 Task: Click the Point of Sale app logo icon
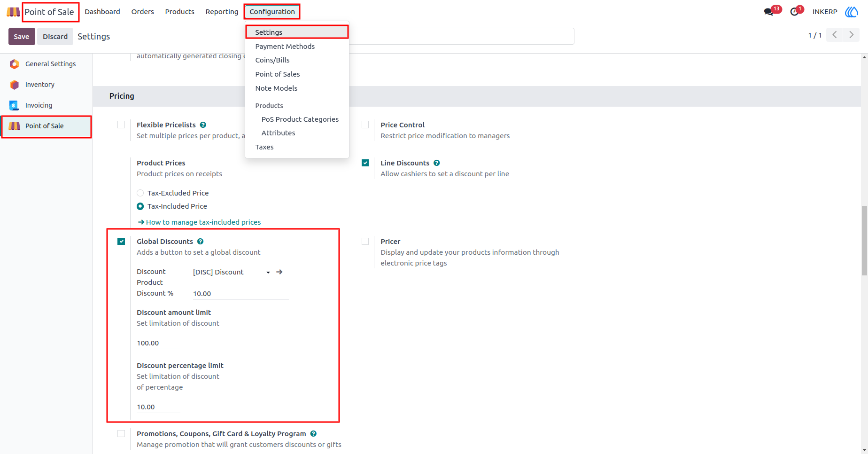[13, 12]
